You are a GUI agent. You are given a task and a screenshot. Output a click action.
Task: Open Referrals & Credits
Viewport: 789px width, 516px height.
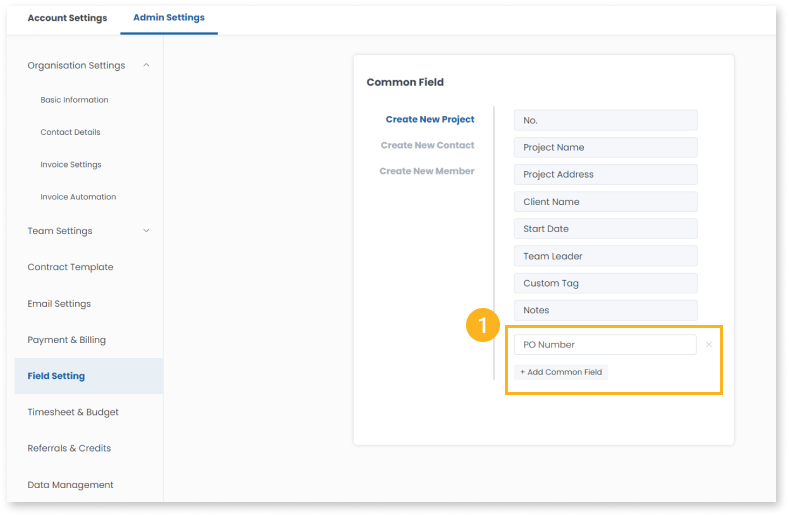(x=69, y=449)
